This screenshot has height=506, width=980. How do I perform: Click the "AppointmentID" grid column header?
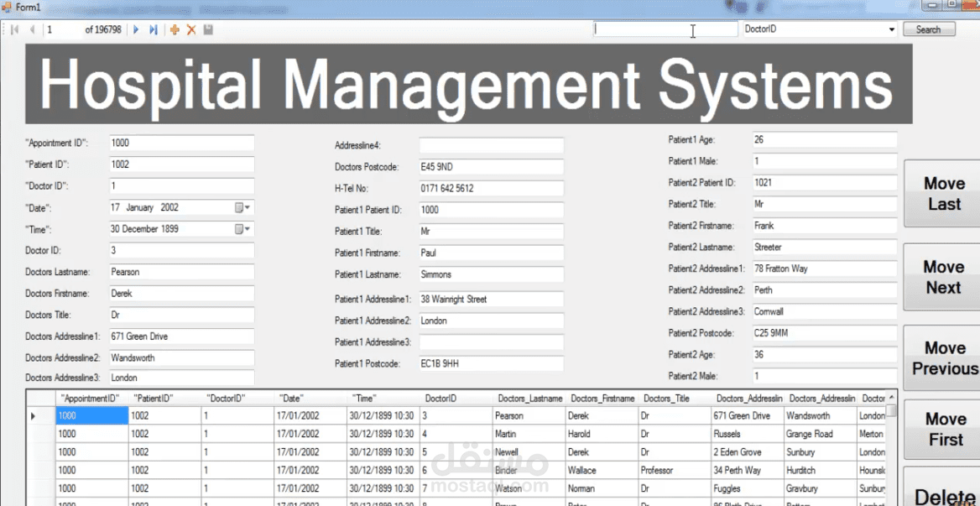pyautogui.click(x=92, y=398)
